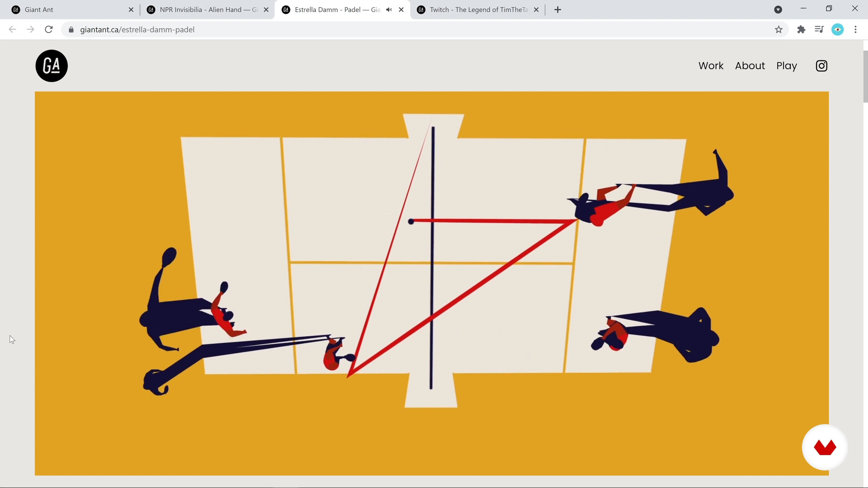
Task: Close the Giant Ant tab
Action: [x=131, y=9]
